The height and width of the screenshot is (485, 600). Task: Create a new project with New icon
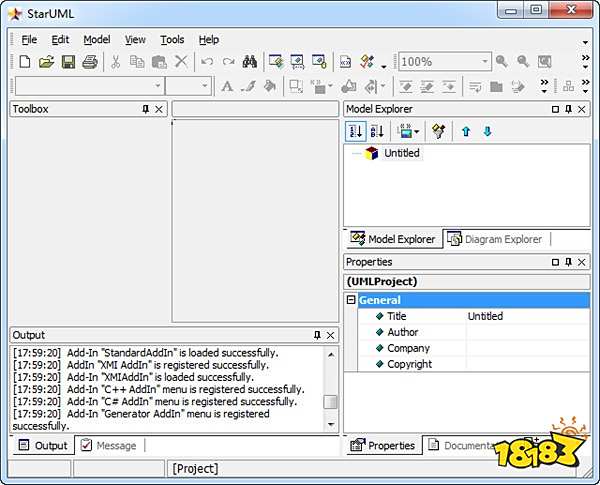pyautogui.click(x=25, y=62)
